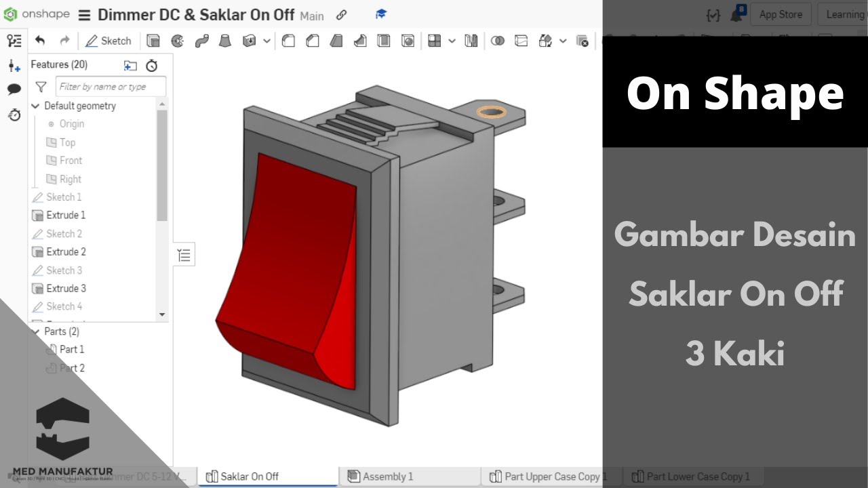Select the Revolve tool
Image resolution: width=868 pixels, height=488 pixels.
click(178, 41)
